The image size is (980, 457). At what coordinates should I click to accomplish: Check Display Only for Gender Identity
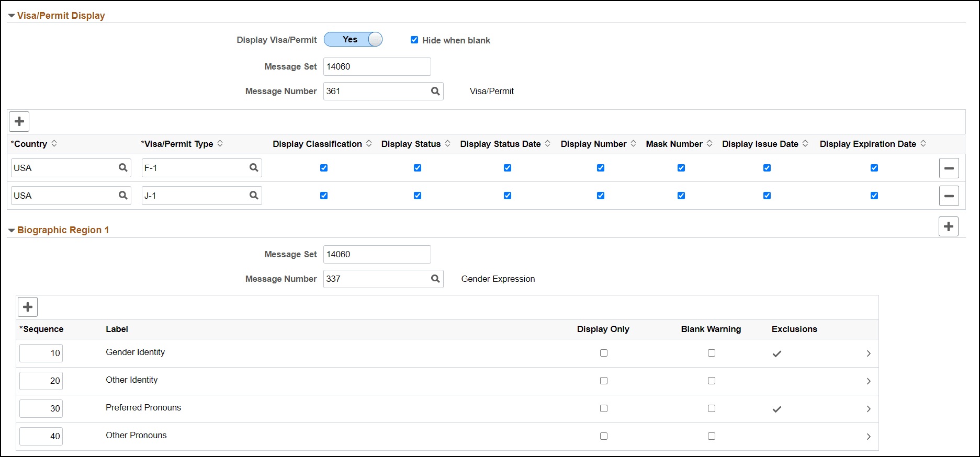click(x=604, y=353)
